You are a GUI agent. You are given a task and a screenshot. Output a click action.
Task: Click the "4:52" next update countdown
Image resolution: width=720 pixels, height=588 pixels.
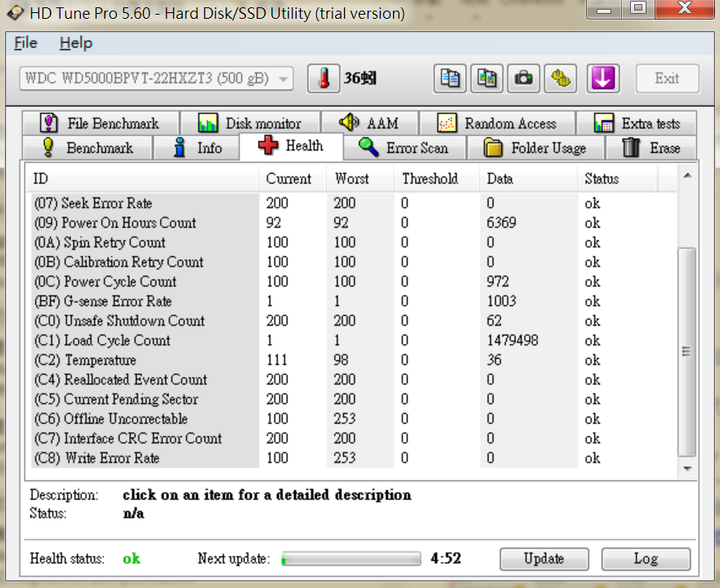(x=446, y=559)
